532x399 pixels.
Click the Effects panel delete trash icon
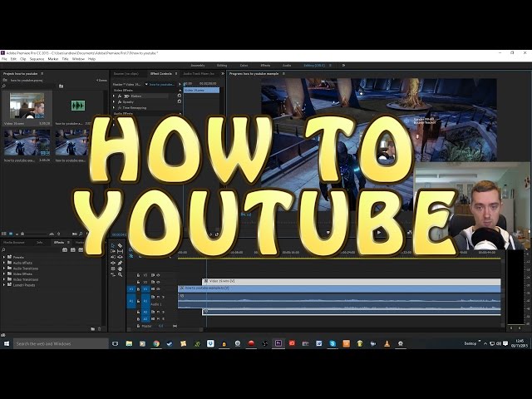(x=100, y=329)
